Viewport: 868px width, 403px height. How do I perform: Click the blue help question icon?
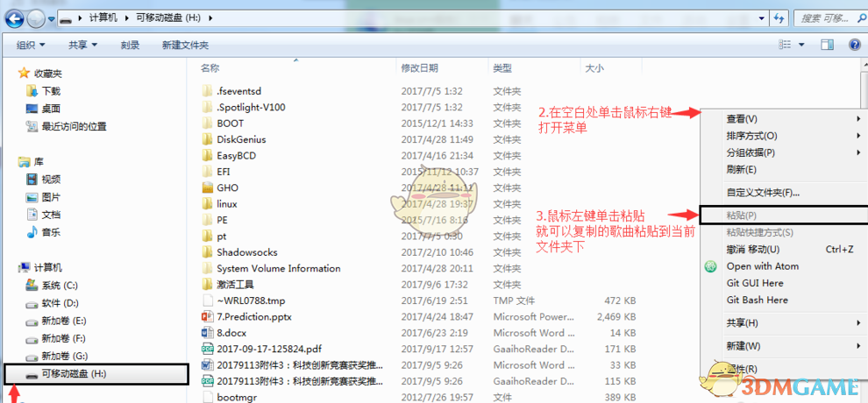point(854,45)
